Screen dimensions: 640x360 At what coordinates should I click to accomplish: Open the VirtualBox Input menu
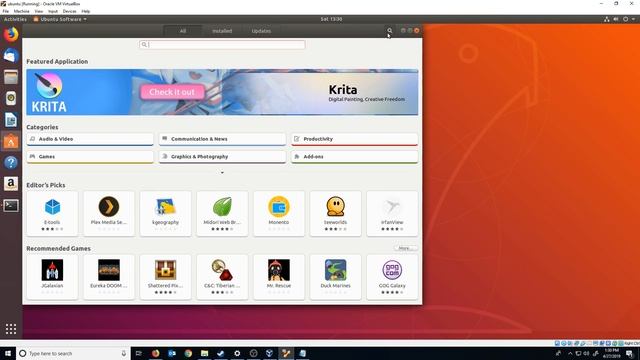tap(53, 11)
